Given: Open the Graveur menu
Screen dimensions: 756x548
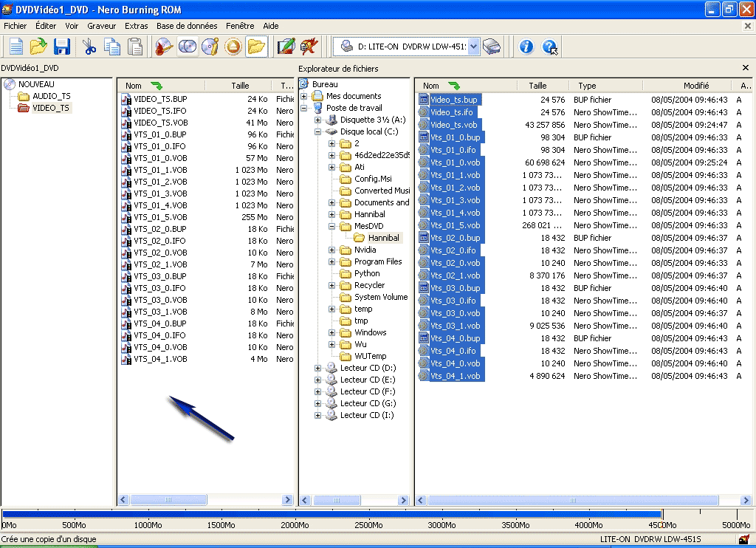Looking at the screenshot, I should tap(102, 26).
